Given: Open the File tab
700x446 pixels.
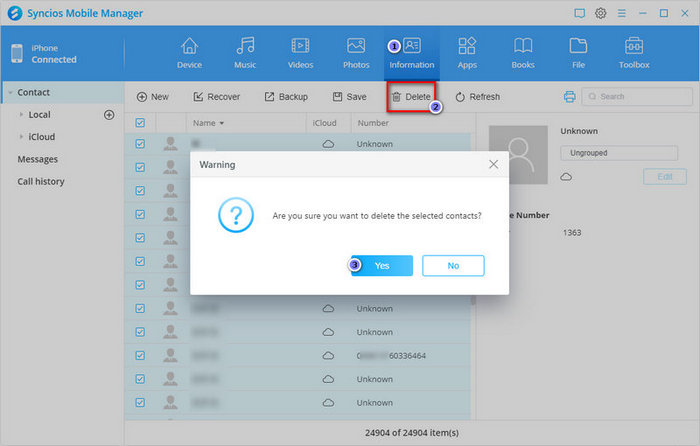Looking at the screenshot, I should [578, 53].
